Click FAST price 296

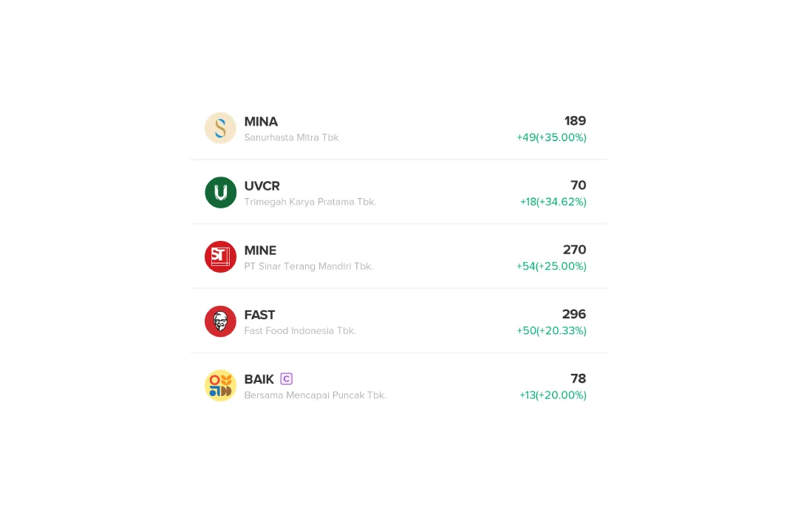(574, 314)
